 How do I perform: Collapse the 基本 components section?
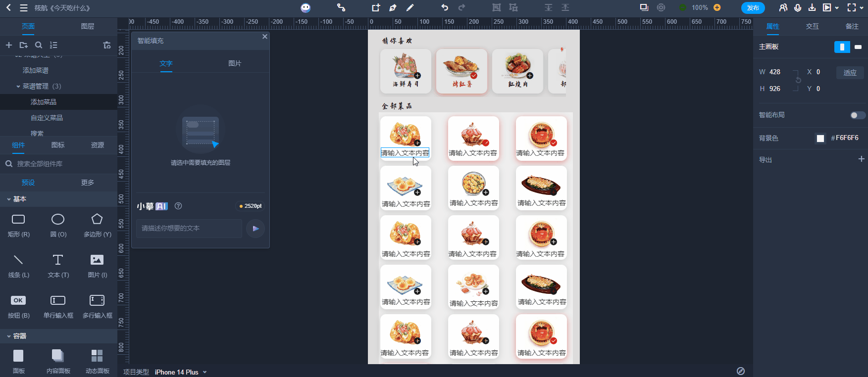click(x=9, y=199)
